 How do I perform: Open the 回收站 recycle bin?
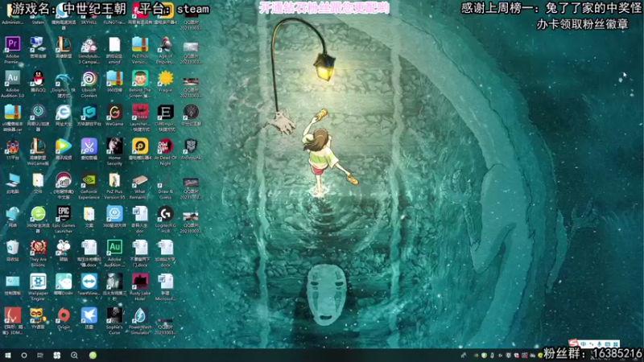coord(12,248)
